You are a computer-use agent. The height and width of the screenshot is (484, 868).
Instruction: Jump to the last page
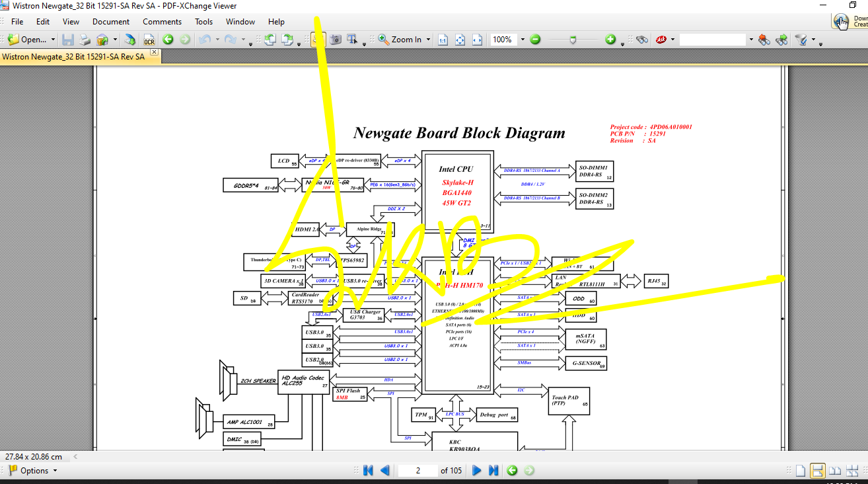coord(493,471)
